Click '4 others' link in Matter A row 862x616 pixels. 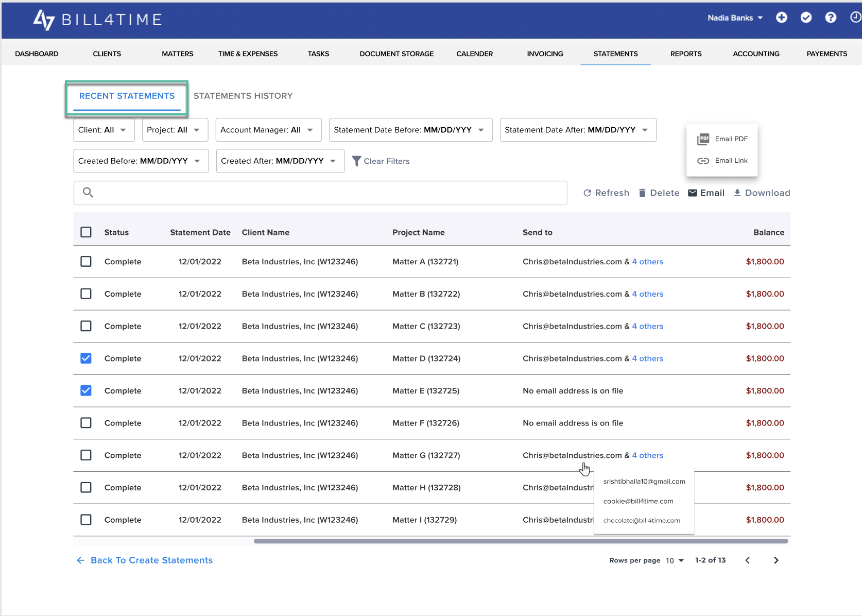(647, 262)
